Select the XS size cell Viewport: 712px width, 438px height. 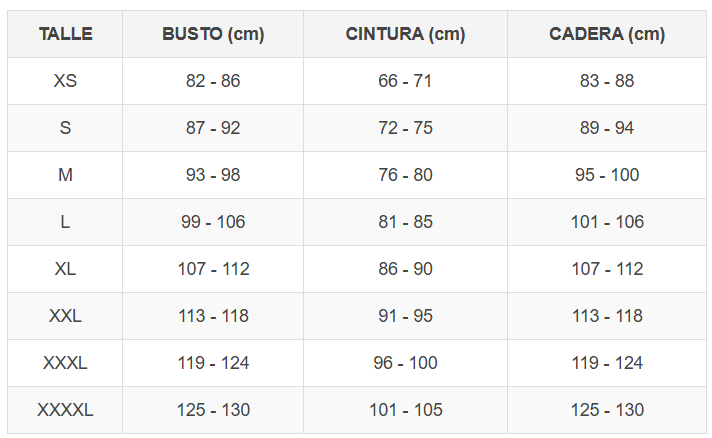pyautogui.click(x=65, y=81)
